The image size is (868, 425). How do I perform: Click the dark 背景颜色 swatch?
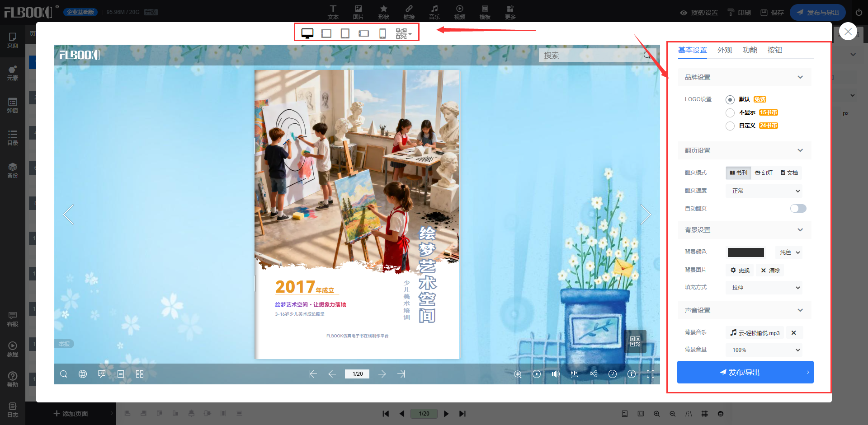(x=745, y=252)
